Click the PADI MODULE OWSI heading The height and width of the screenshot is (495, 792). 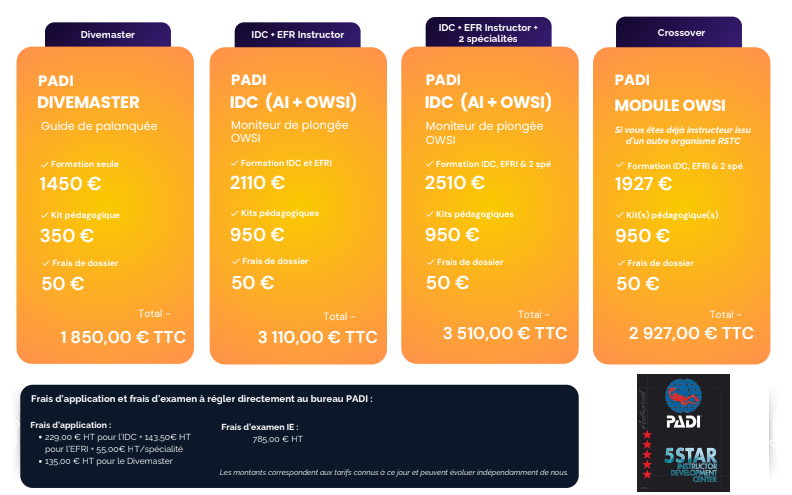[x=670, y=93]
